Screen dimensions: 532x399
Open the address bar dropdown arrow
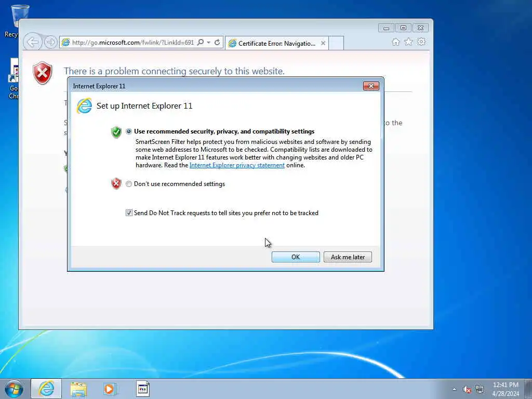pos(209,43)
